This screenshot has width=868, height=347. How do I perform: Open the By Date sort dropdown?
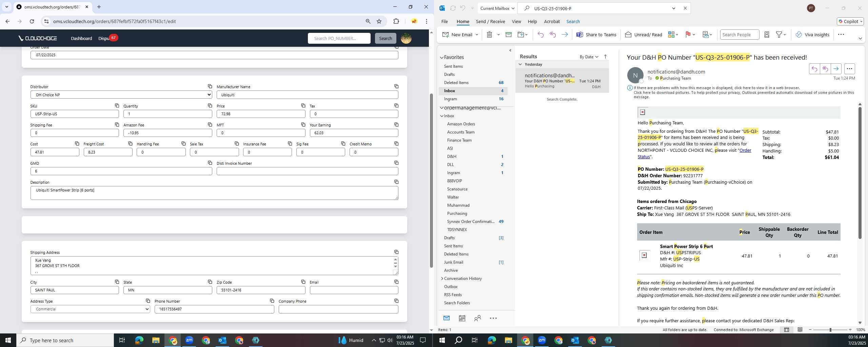click(x=589, y=57)
